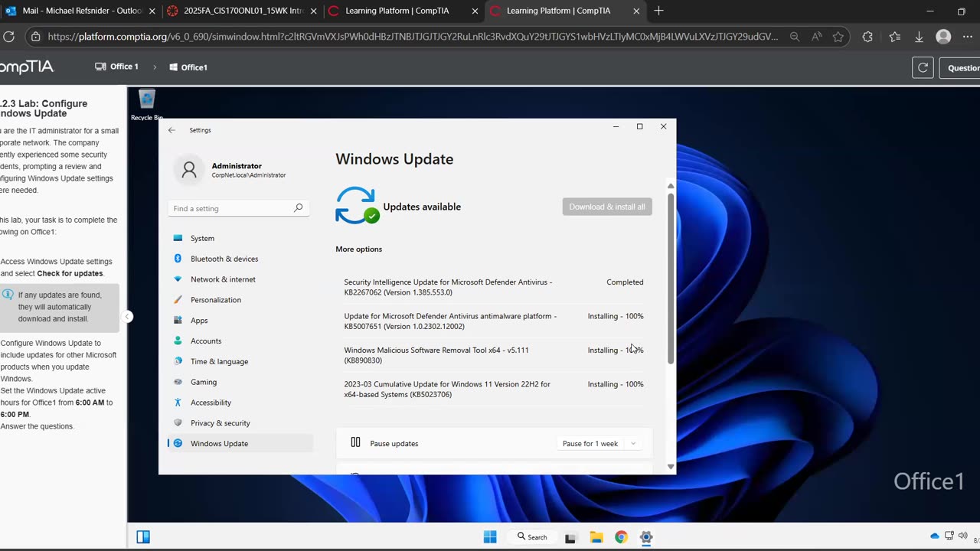The width and height of the screenshot is (980, 551).
Task: Select the Office 1 breadcrumb
Action: point(116,67)
